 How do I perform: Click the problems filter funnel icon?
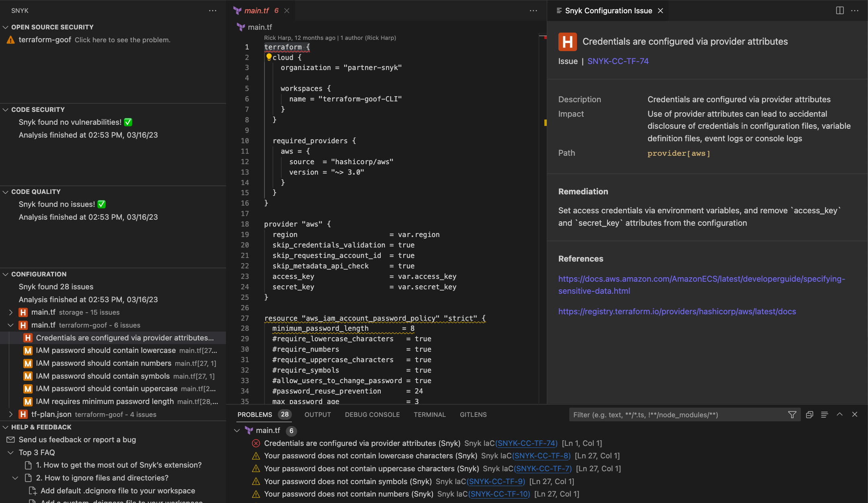[792, 414]
